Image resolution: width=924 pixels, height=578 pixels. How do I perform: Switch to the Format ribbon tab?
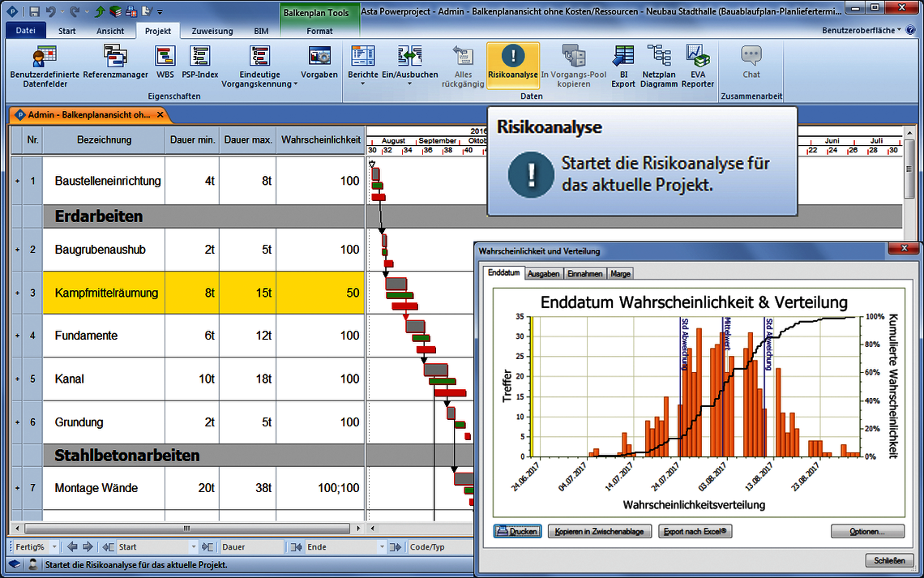(319, 31)
